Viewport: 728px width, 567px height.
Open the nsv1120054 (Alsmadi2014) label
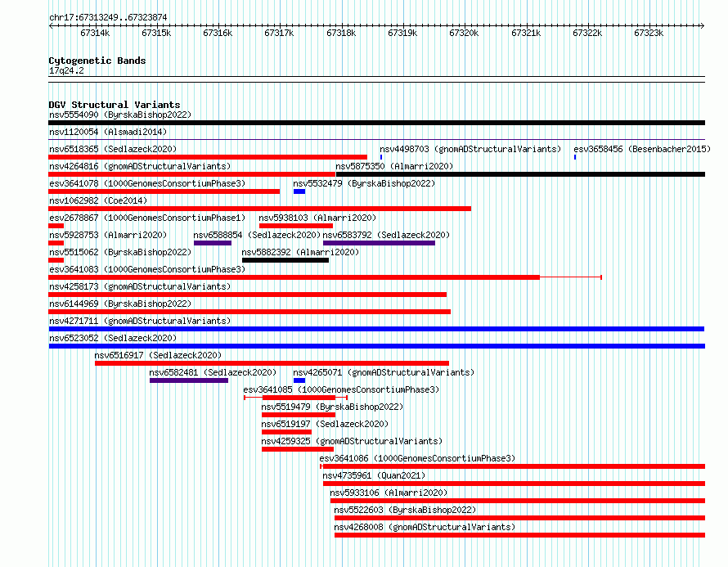(108, 132)
